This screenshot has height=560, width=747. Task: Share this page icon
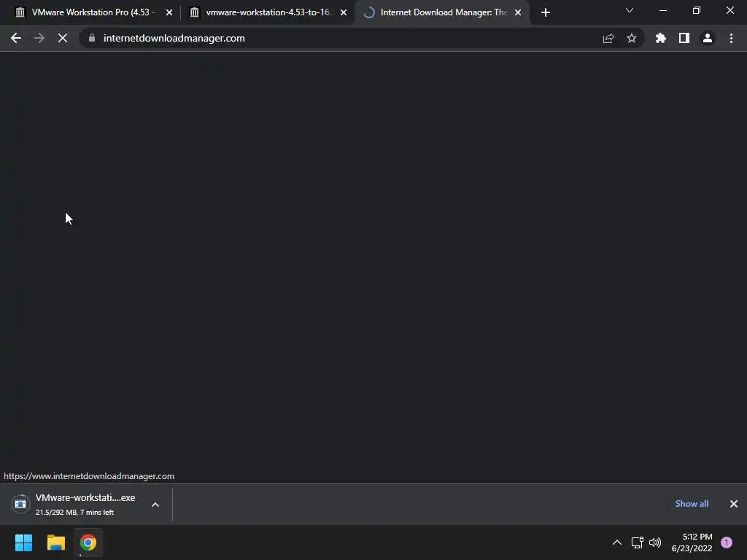tap(608, 38)
